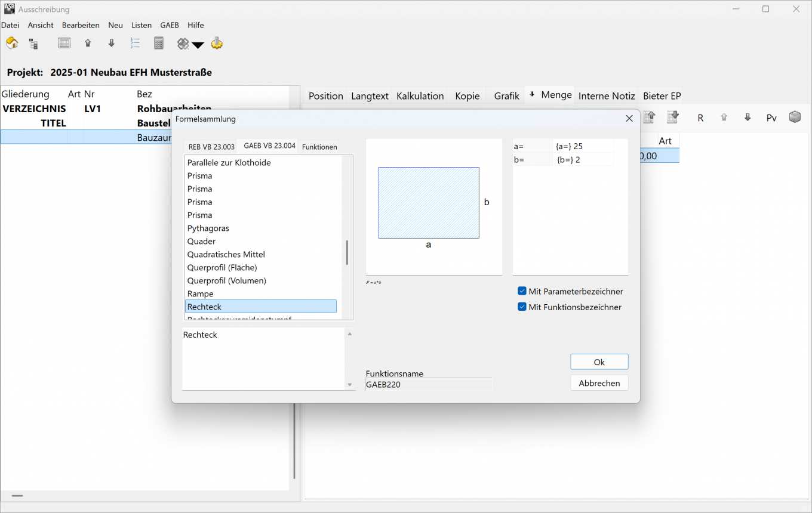Open the GAEB menu
Viewport: 812px width, 513px height.
coord(170,25)
